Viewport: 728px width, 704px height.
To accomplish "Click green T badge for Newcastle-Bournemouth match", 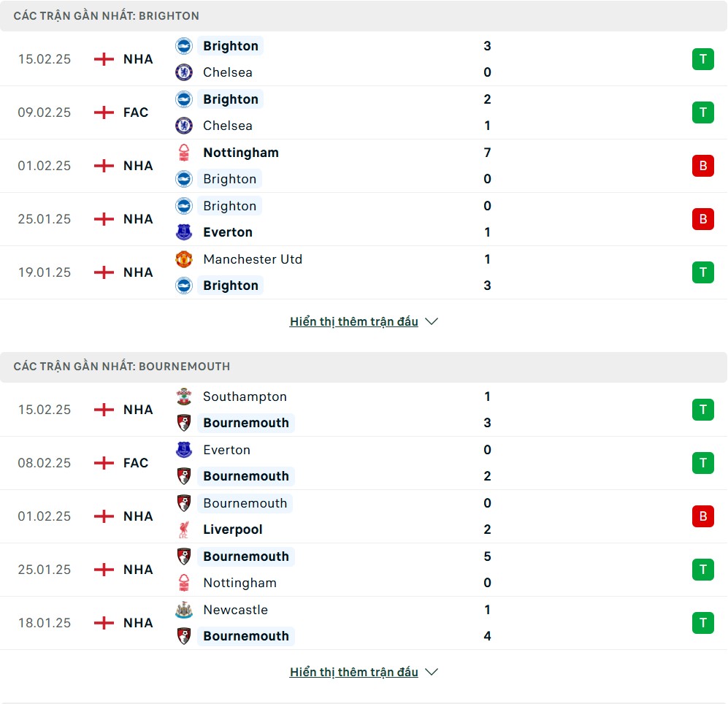I will [x=702, y=623].
